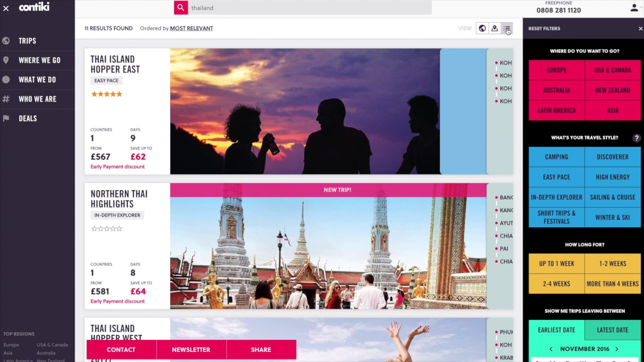Switch to globe map view
644x362 pixels.
click(482, 29)
